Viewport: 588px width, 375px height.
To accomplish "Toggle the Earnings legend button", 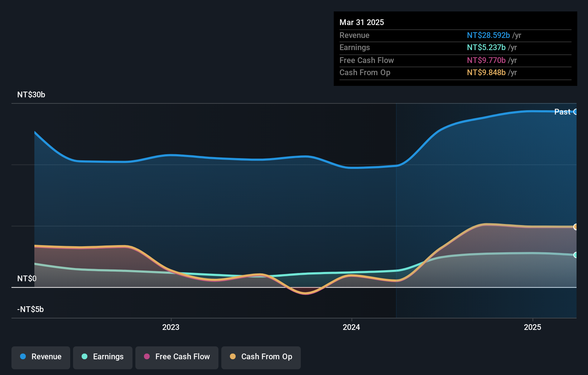I will point(103,357).
